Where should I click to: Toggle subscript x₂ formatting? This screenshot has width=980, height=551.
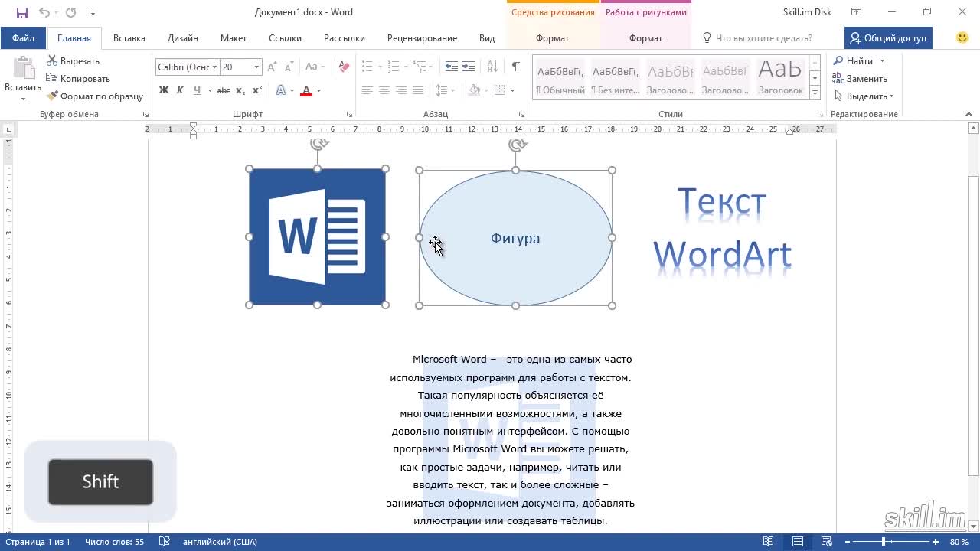(240, 90)
